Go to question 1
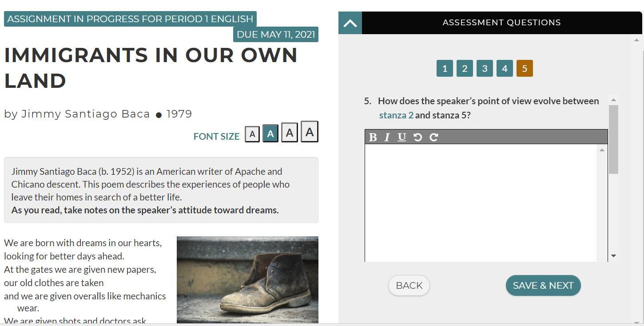 pyautogui.click(x=445, y=68)
